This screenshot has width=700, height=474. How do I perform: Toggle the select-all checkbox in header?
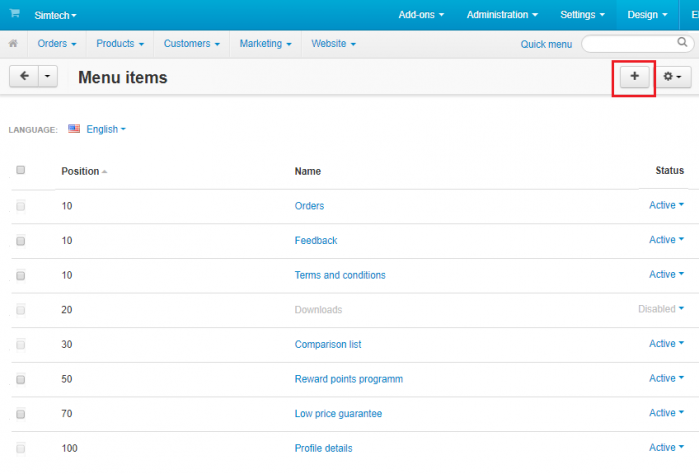tap(21, 170)
